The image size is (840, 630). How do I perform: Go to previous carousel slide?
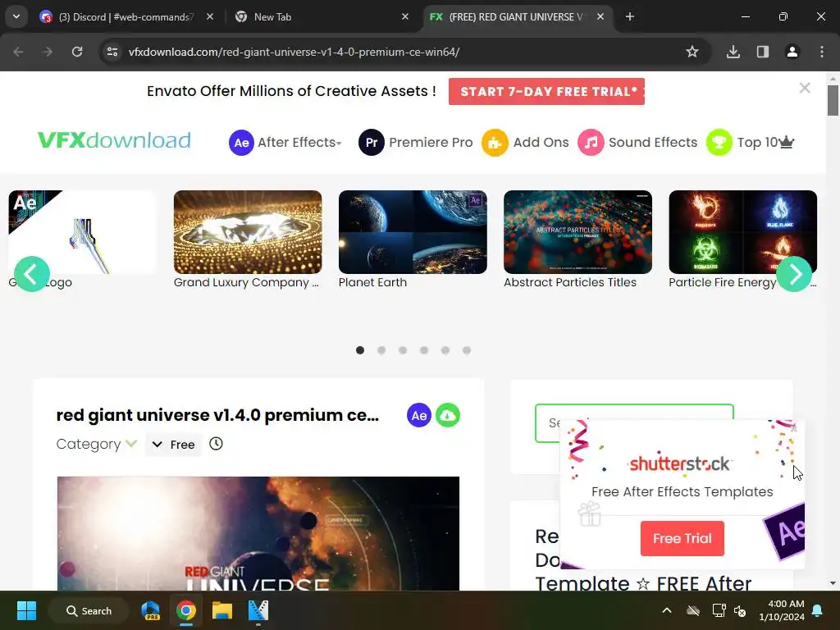(32, 274)
